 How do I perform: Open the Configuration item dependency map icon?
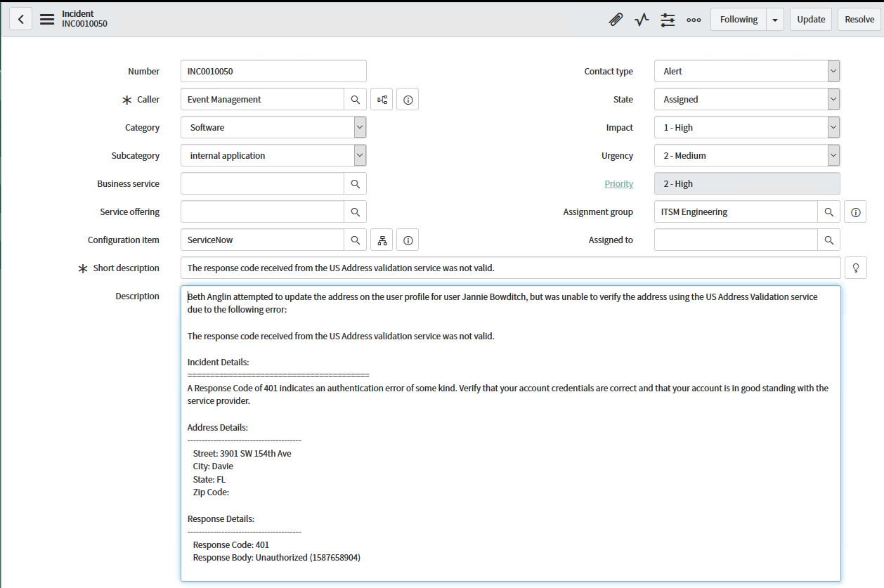pos(382,240)
